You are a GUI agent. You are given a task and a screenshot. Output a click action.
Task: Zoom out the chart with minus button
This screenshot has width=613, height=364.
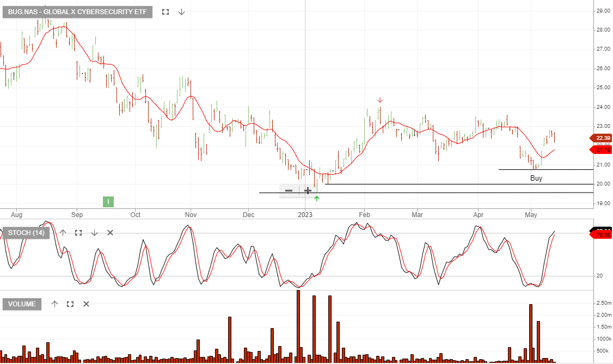point(289,190)
